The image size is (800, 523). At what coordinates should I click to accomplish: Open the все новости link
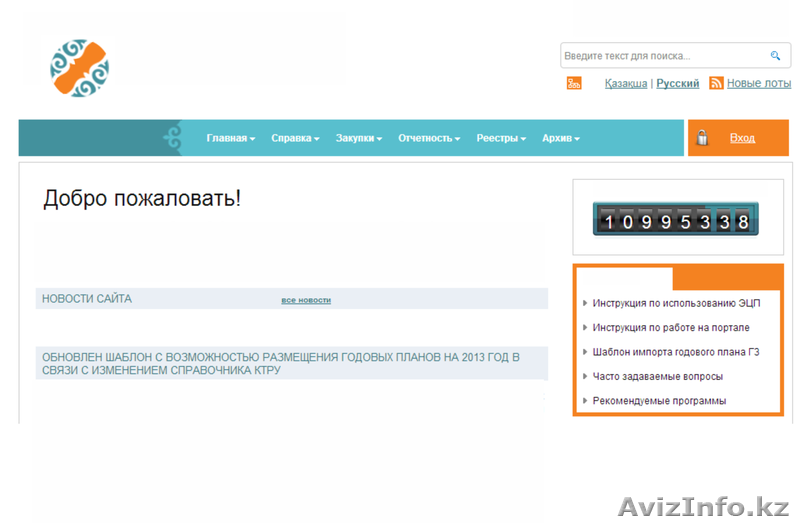coord(306,300)
